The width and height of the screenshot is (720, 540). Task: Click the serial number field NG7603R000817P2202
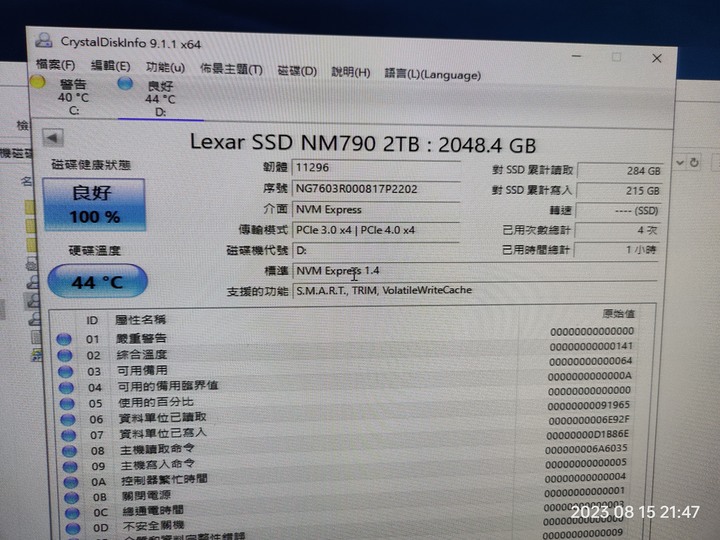pos(377,189)
